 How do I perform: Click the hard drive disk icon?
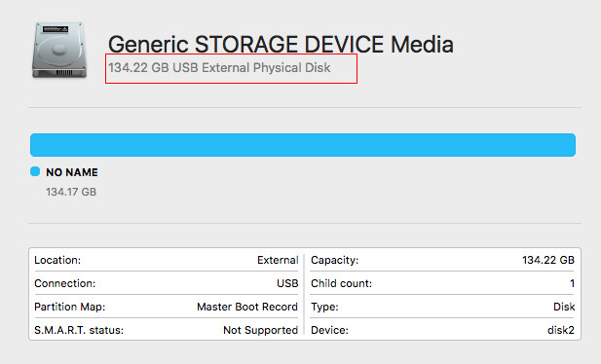[59, 50]
